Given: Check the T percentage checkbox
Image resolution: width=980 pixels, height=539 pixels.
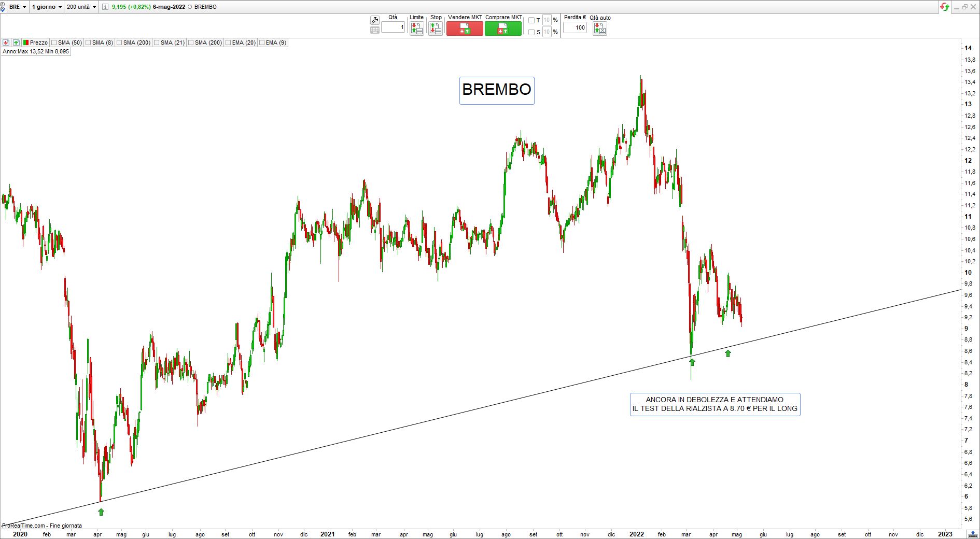Looking at the screenshot, I should click(531, 20).
